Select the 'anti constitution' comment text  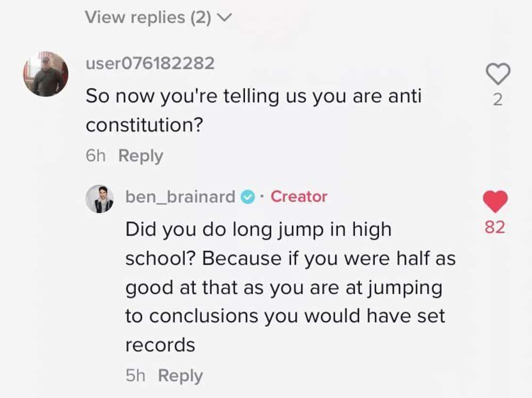(253, 110)
